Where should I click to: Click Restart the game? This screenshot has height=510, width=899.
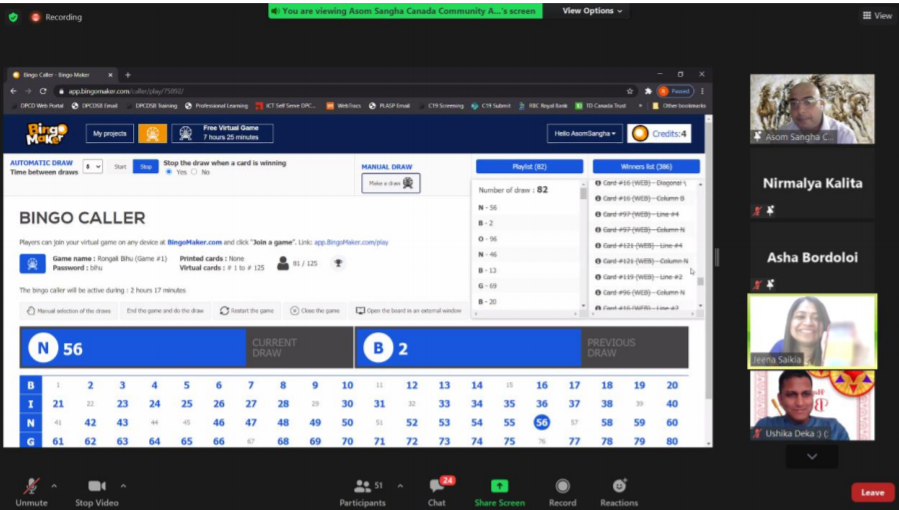[x=247, y=311]
